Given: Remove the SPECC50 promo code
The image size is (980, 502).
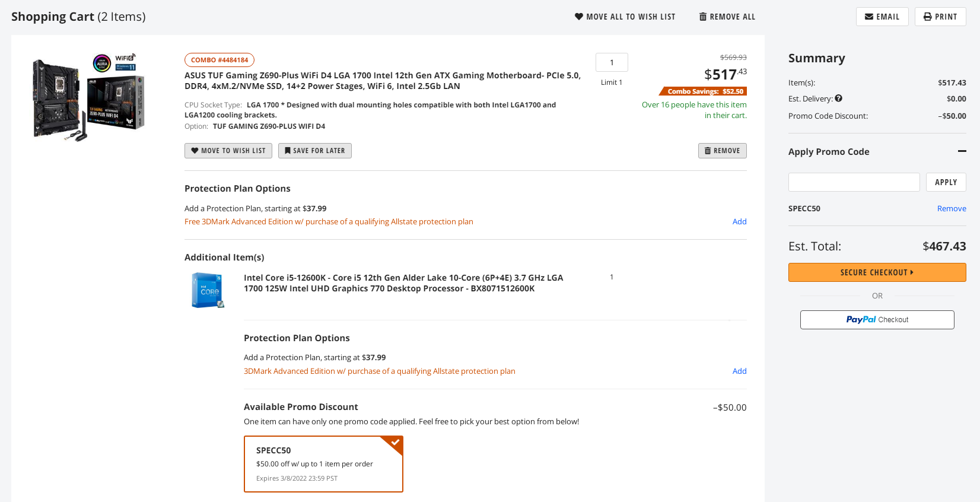Looking at the screenshot, I should click(x=952, y=208).
